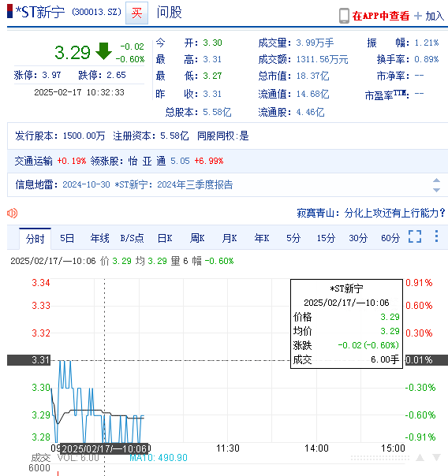This screenshot has width=448, height=476.
Task: Click the speaker announcement icon
Action: 12,213
